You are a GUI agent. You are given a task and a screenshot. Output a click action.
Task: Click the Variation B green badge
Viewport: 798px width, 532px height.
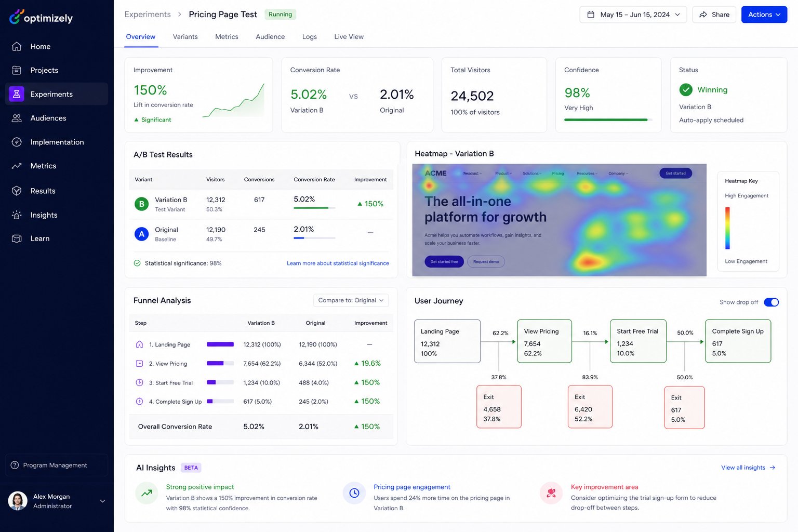pyautogui.click(x=141, y=204)
